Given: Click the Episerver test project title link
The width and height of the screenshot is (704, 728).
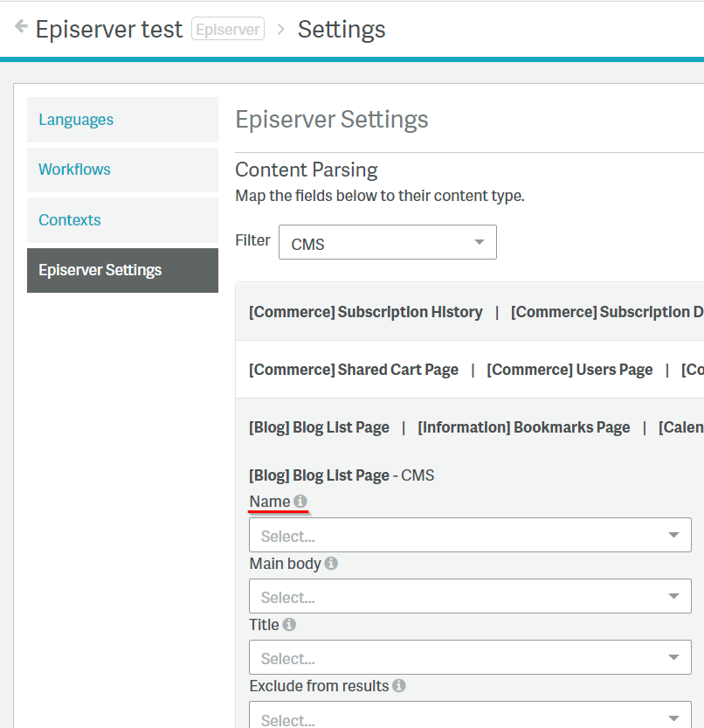Looking at the screenshot, I should (111, 29).
